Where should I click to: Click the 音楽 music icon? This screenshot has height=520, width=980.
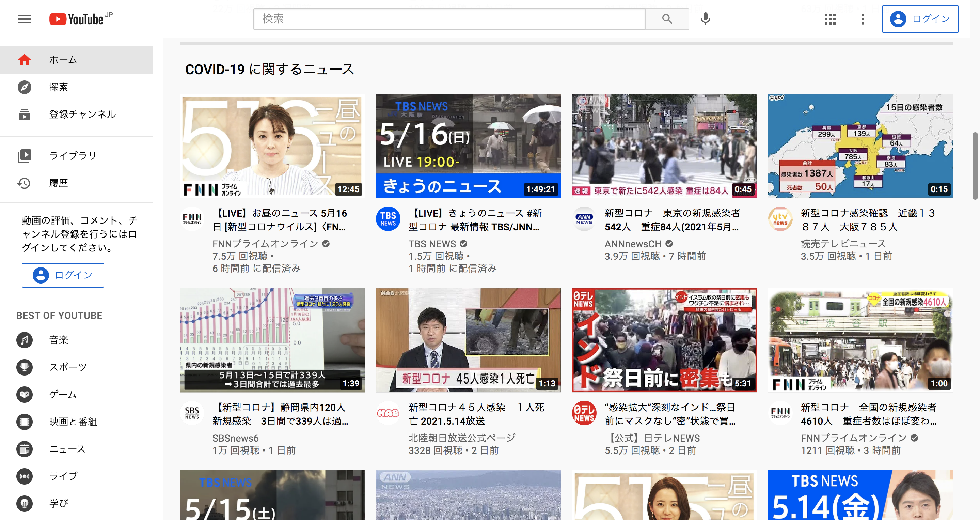[25, 340]
